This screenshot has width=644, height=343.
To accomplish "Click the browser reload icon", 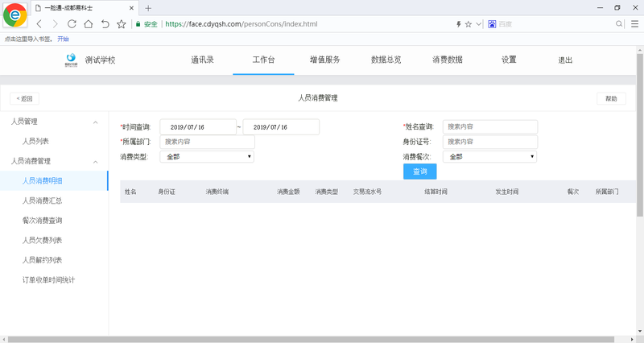I will 72,24.
